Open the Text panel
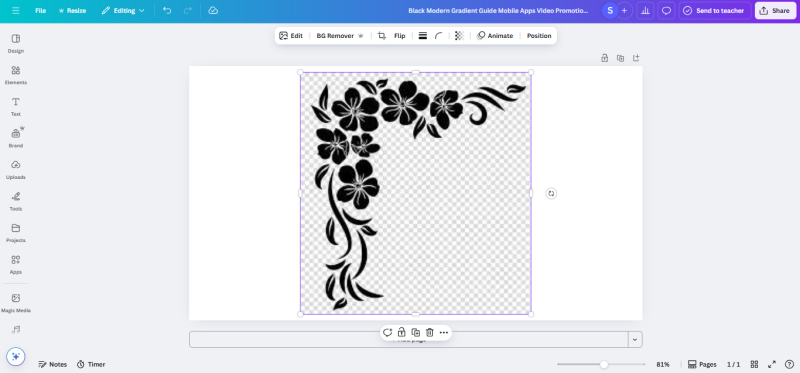 pos(16,107)
